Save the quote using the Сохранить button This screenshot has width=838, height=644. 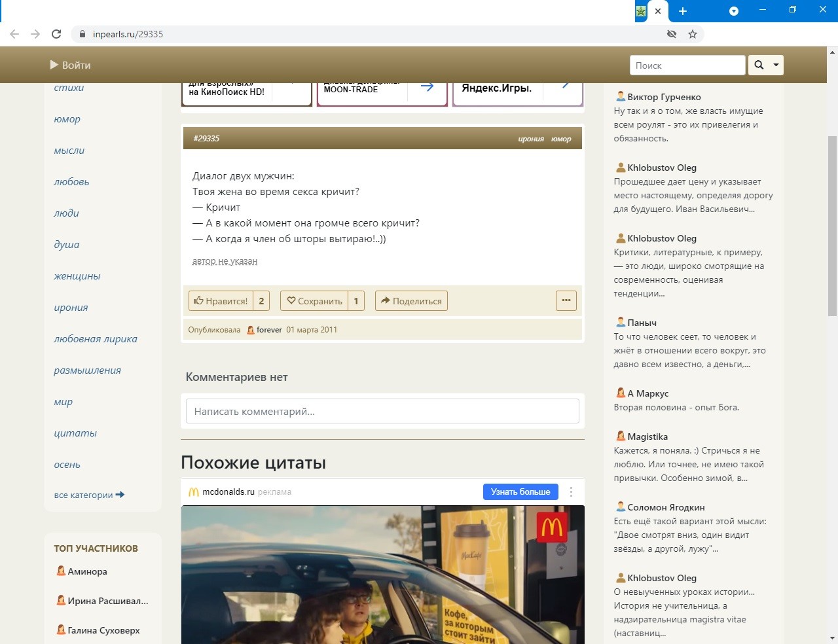[314, 301]
